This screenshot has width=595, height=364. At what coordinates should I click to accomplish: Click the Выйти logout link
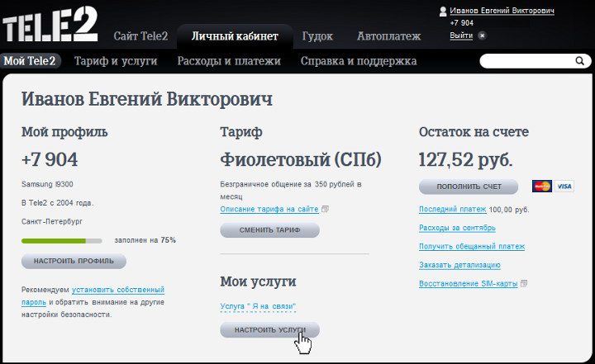pos(461,35)
